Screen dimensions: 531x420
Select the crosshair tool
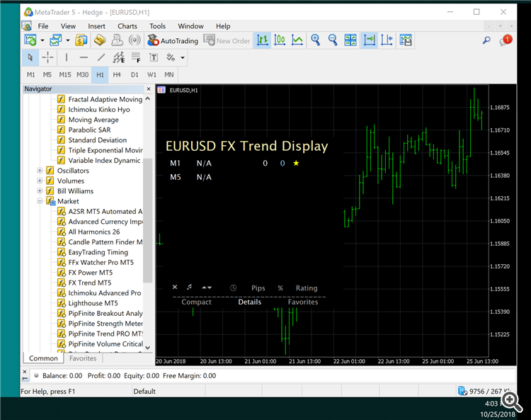46,57
